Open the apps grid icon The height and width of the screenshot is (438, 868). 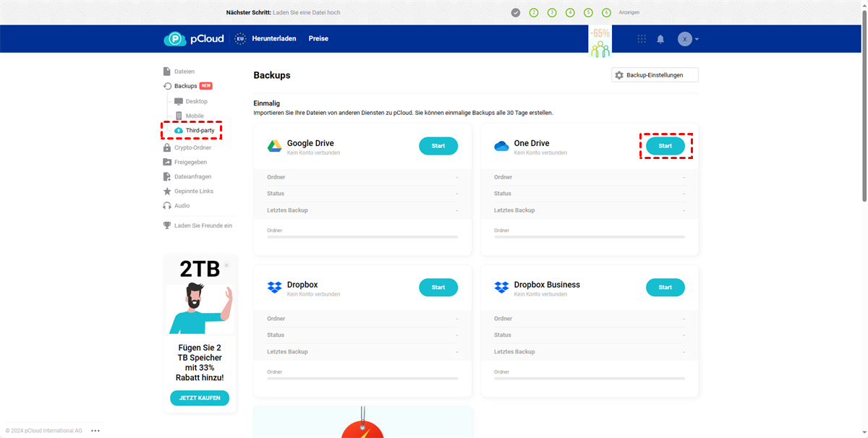[642, 39]
